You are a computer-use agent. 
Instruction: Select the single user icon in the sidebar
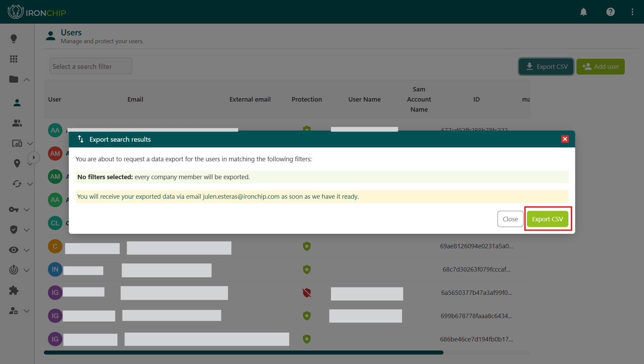(17, 103)
